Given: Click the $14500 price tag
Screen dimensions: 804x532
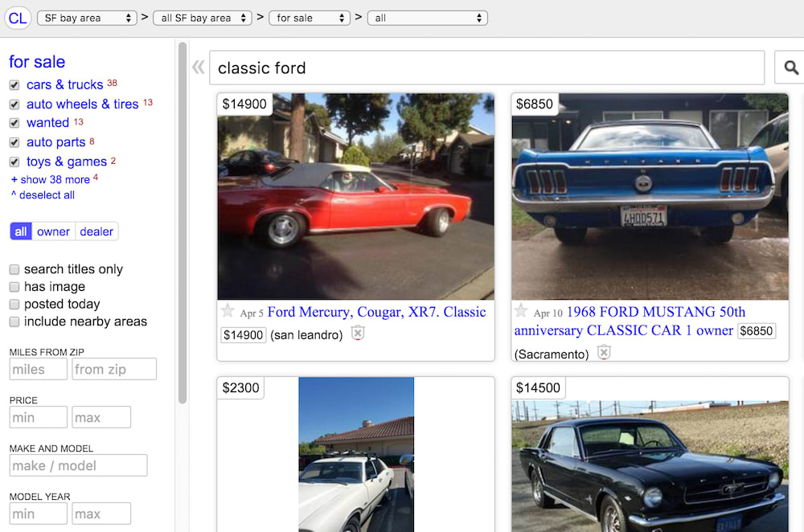Looking at the screenshot, I should click(x=539, y=388).
